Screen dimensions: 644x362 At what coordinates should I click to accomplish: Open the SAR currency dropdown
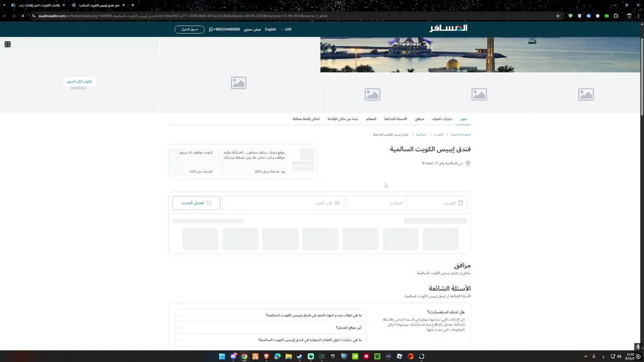(x=286, y=29)
